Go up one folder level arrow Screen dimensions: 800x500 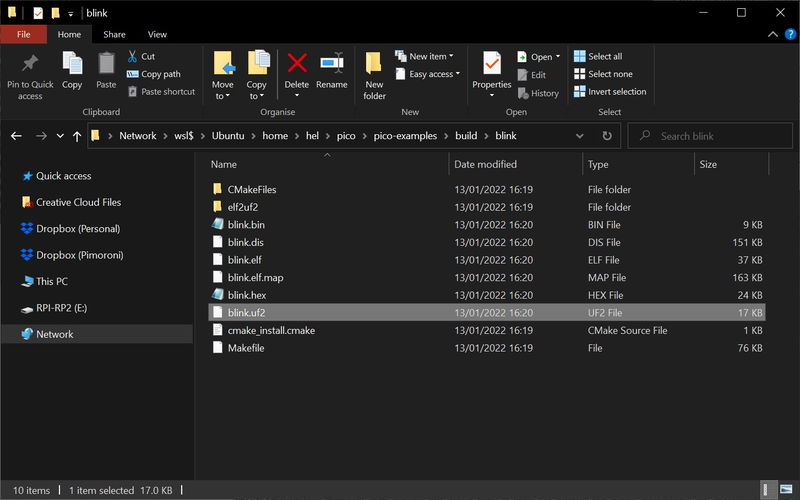click(77, 136)
